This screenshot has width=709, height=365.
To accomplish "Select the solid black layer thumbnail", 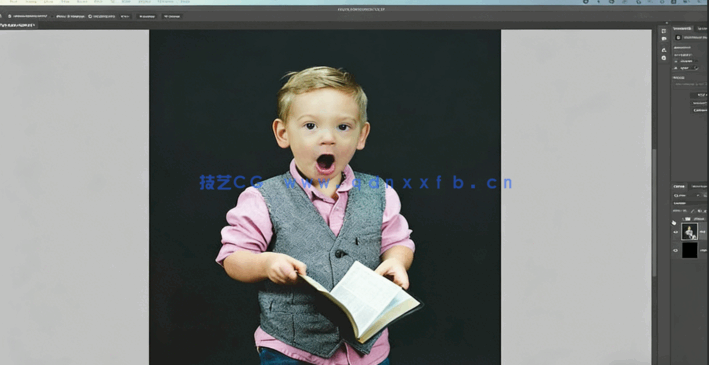I will click(690, 250).
